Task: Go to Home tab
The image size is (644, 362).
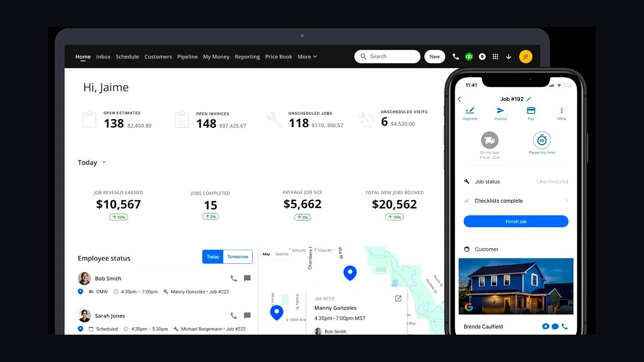Action: pos(83,56)
